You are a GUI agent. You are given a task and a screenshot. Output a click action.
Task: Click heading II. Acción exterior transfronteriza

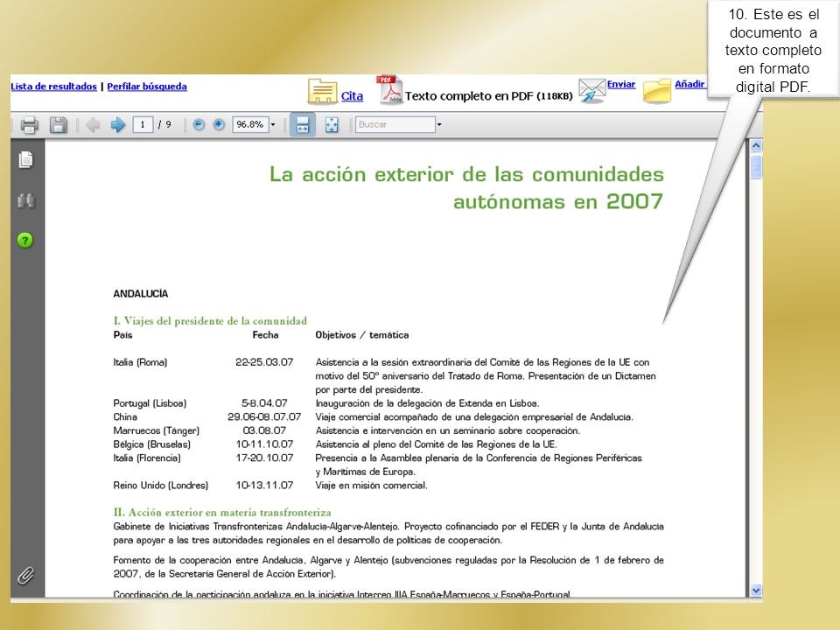tap(221, 512)
